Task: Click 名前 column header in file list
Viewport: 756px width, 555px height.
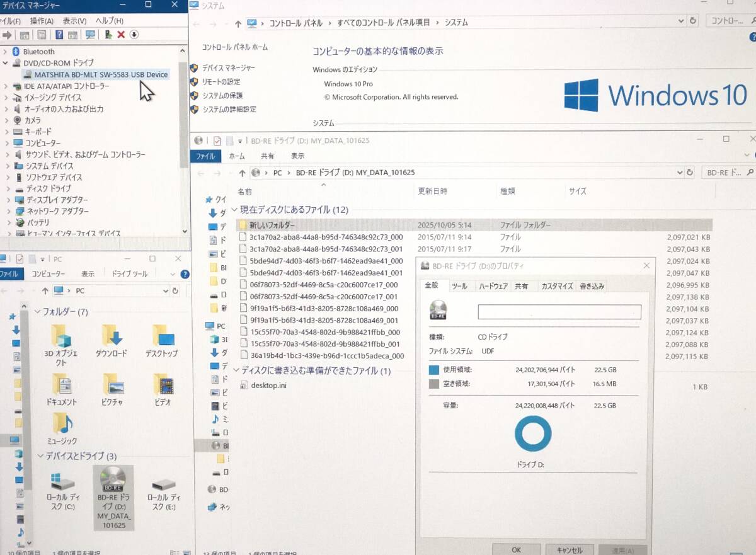Action: [x=245, y=192]
